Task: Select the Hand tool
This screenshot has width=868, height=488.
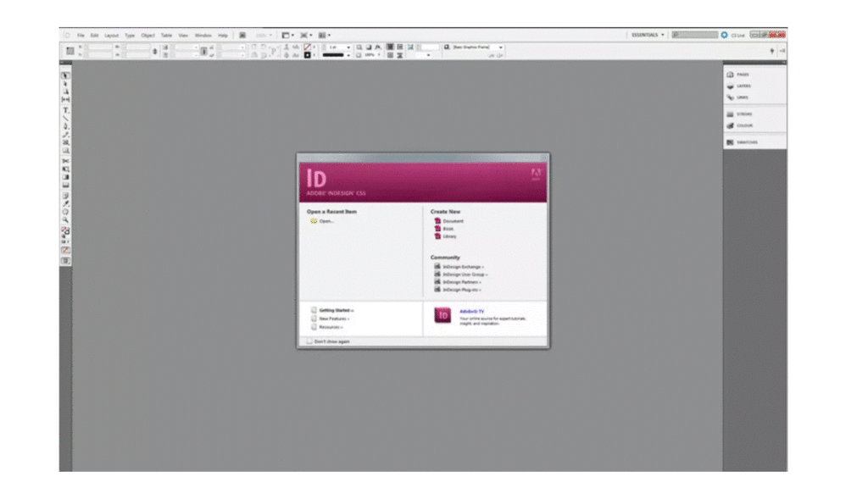Action: tap(65, 212)
